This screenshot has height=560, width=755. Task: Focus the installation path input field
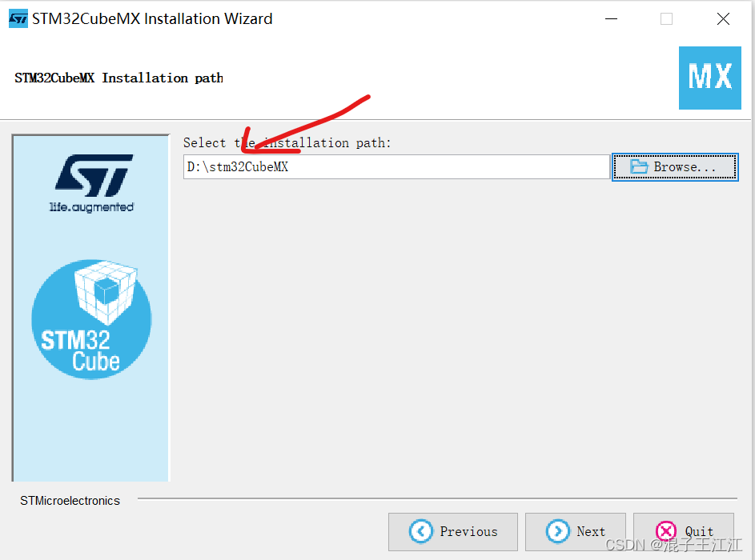pos(397,167)
